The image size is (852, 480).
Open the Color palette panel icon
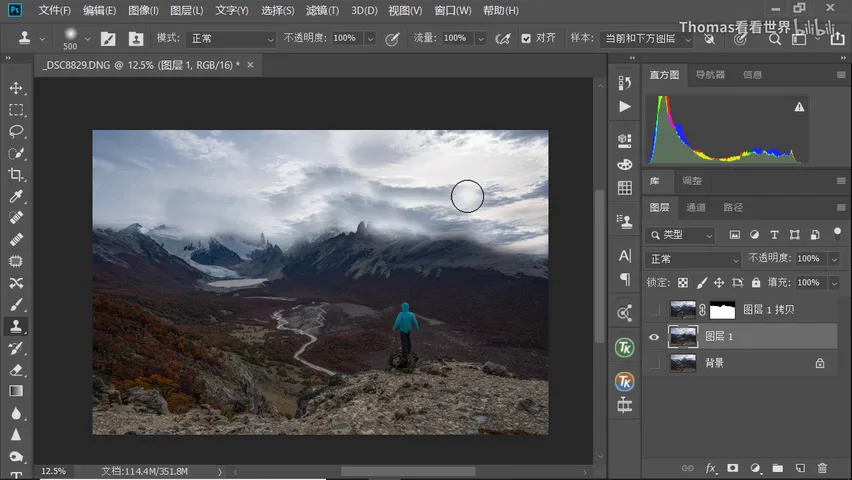click(x=625, y=164)
